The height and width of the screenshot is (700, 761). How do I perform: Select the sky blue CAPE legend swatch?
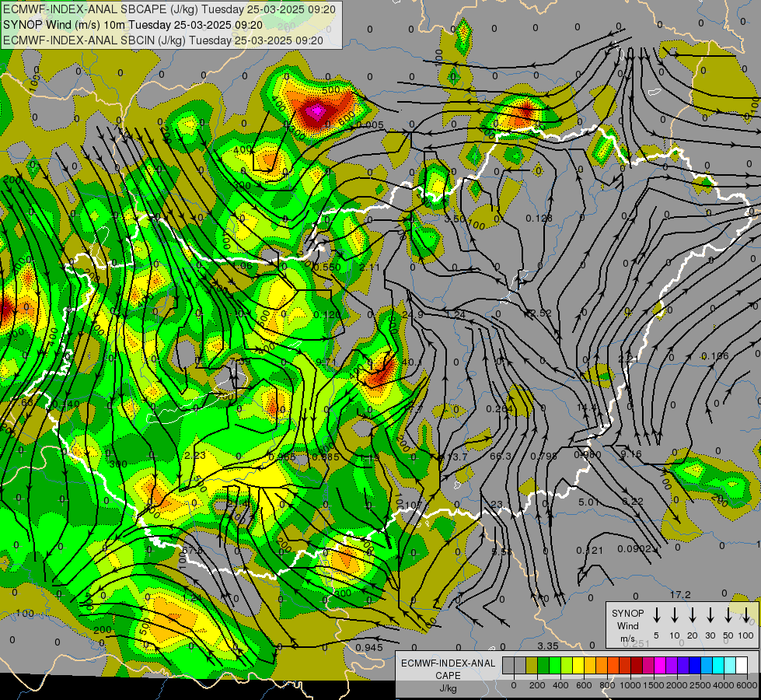(706, 665)
